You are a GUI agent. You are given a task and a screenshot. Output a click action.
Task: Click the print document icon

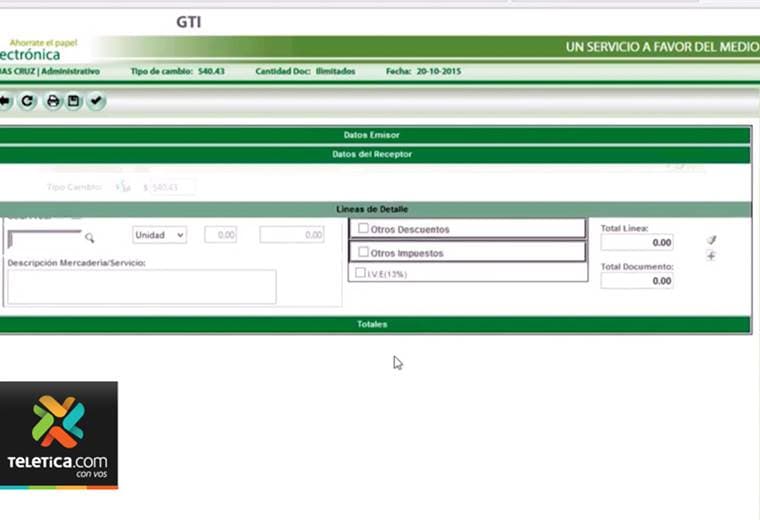[x=53, y=101]
